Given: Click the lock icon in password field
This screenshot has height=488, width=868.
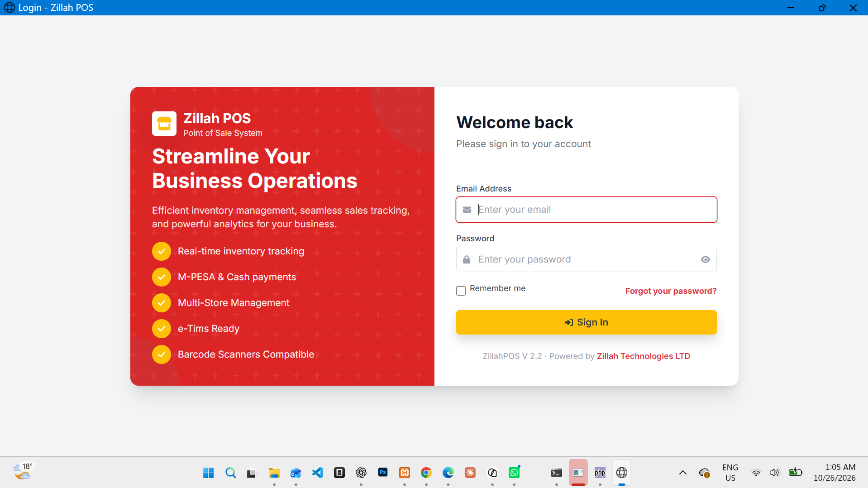Looking at the screenshot, I should click(x=467, y=259).
